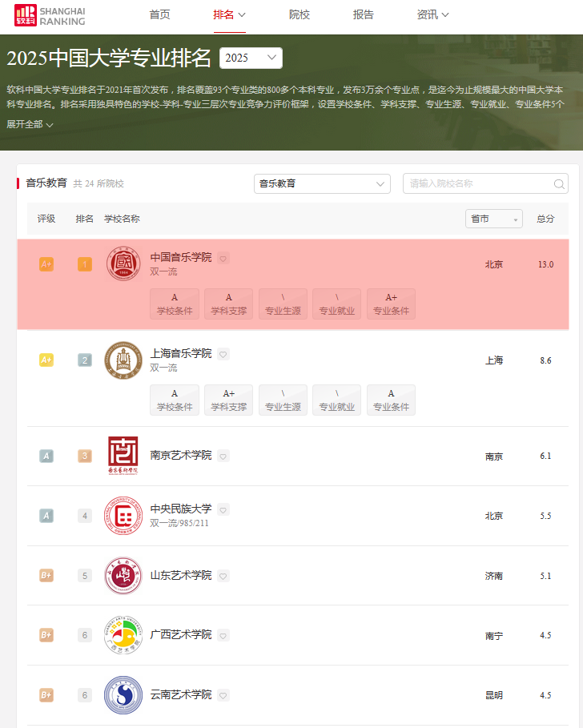Open the 报告 menu item
The width and height of the screenshot is (583, 728).
(x=364, y=14)
